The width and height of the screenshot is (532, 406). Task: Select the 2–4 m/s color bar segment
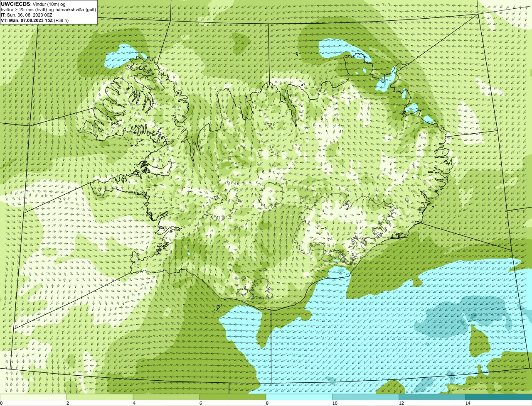100,397
